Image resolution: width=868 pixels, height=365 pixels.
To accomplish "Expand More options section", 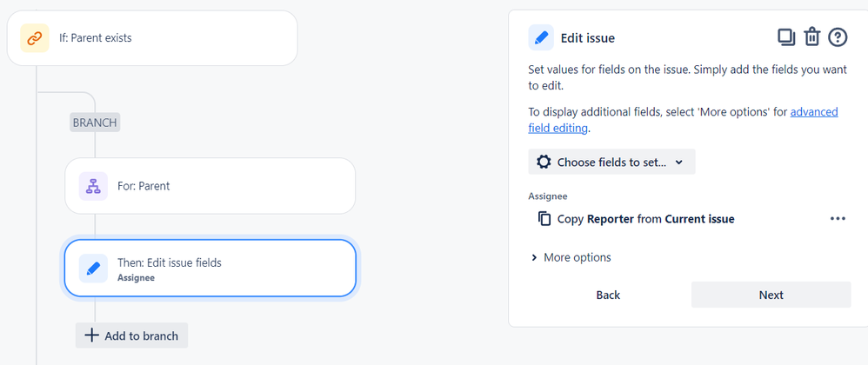I will [x=571, y=257].
